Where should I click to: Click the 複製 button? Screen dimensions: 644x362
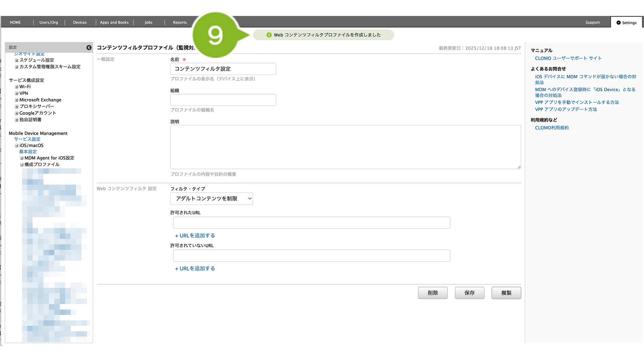(506, 293)
